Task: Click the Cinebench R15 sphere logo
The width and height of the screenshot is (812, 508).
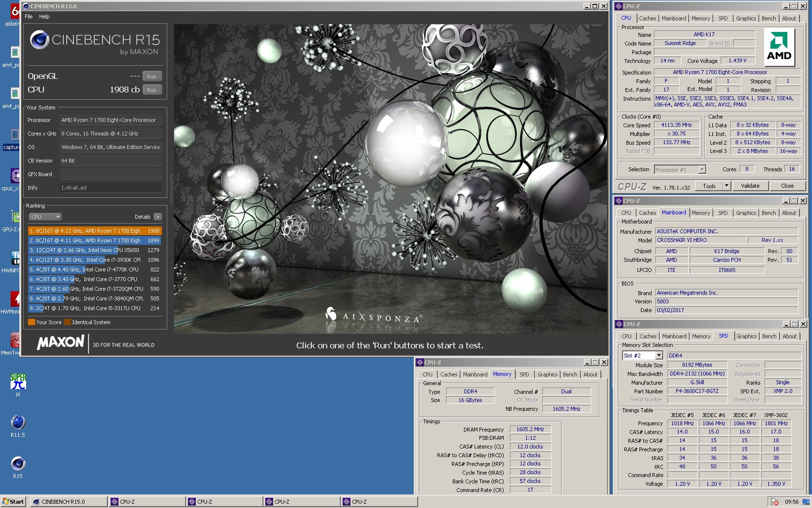Action: [40, 40]
